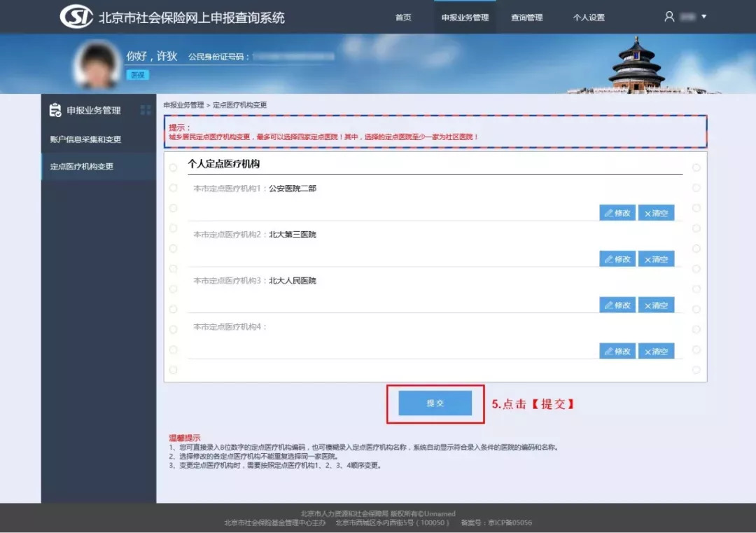Click the blue 提交 submit button
756x533 pixels.
pyautogui.click(x=435, y=403)
